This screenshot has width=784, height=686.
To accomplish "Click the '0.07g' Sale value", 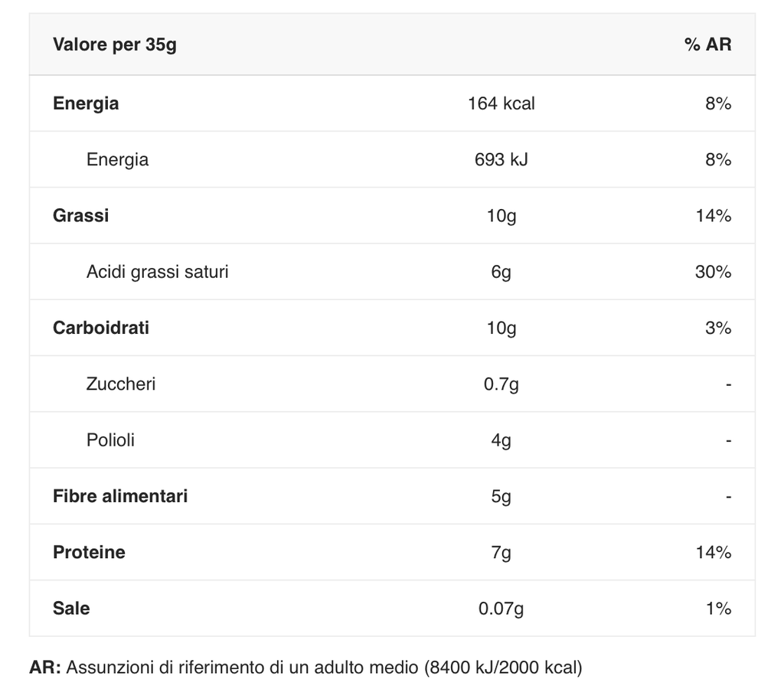I will coord(501,609).
